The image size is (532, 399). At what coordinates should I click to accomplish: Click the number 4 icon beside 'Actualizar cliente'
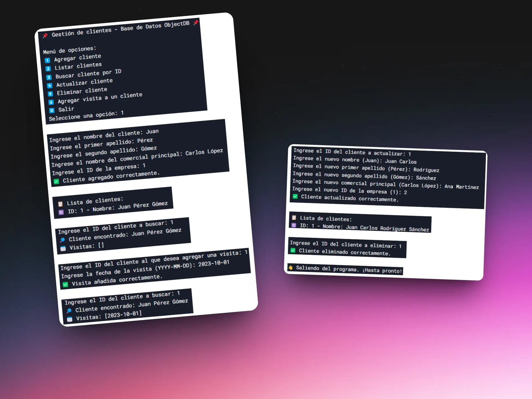click(x=50, y=85)
